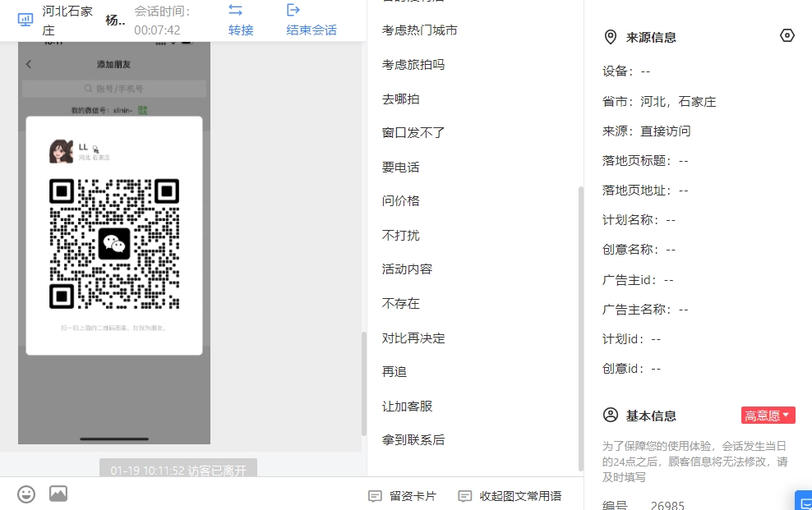Click the 广告主id row
The width and height of the screenshot is (812, 510).
point(638,280)
